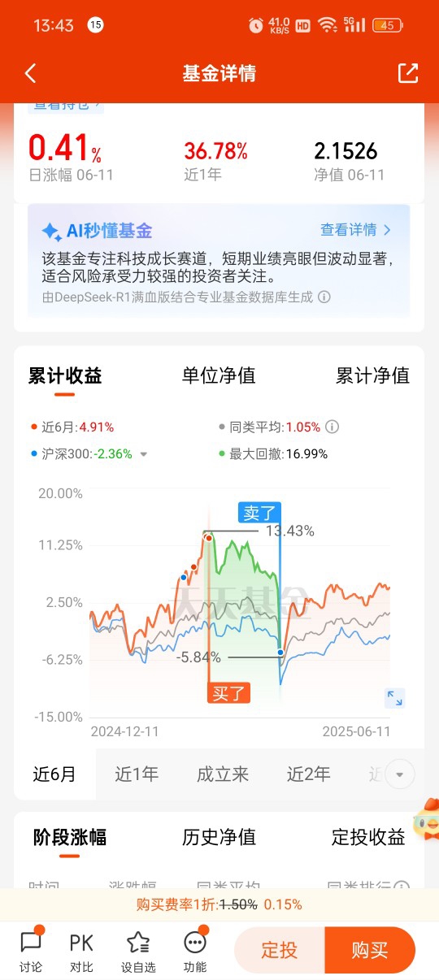Tap the 设自选 star icon
This screenshot has width=439, height=980.
[x=138, y=943]
